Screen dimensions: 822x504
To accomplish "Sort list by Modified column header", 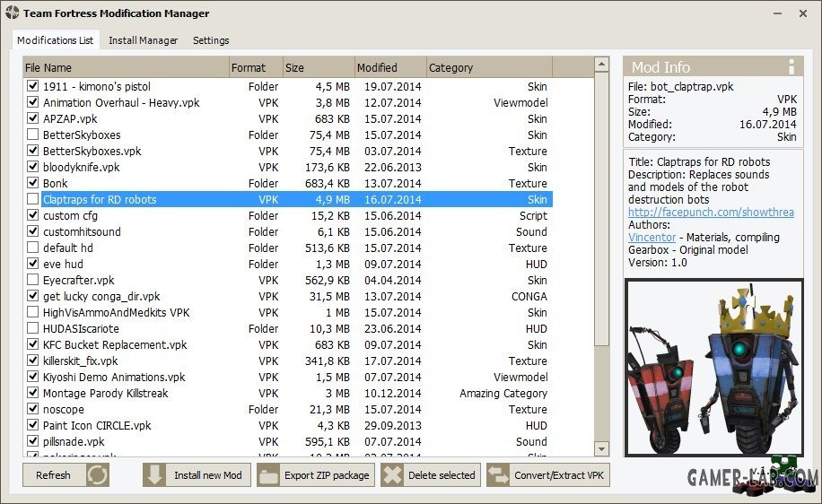I will pyautogui.click(x=390, y=67).
